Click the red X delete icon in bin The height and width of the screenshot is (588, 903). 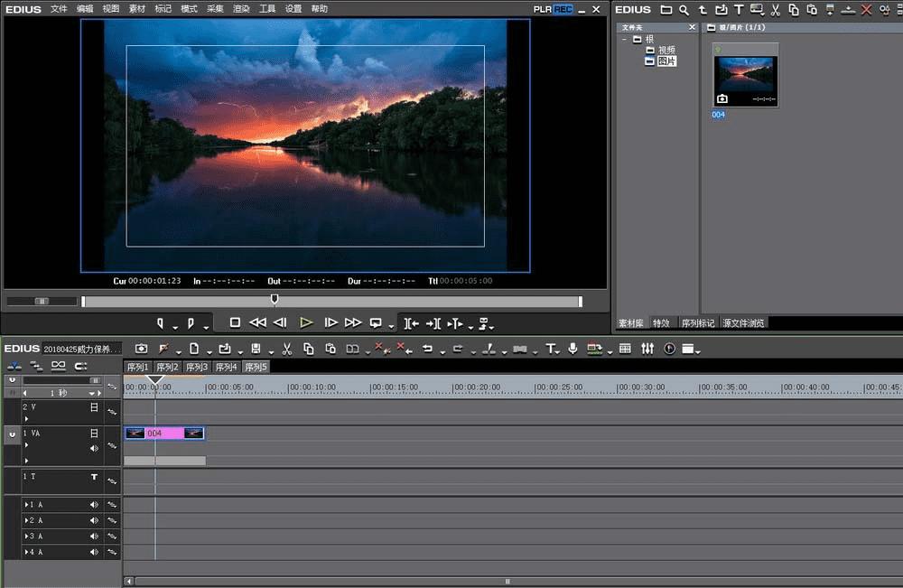[867, 10]
